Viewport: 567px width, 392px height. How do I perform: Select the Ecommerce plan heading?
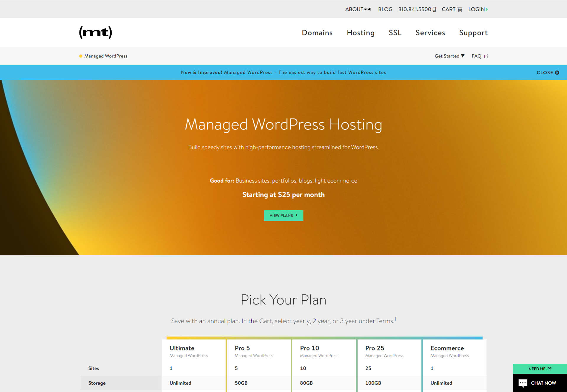pyautogui.click(x=447, y=348)
